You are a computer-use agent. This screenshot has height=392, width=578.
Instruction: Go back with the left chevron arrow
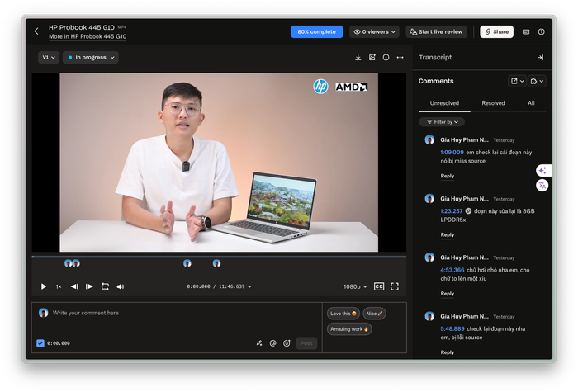[36, 31]
